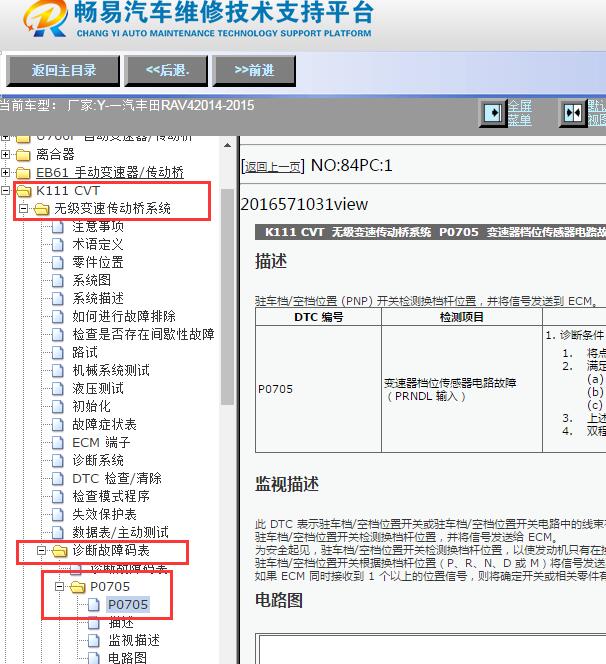Viewport: 606px width, 664px height.
Task: Click the ECM 端子 document icon
Action: coord(58,443)
